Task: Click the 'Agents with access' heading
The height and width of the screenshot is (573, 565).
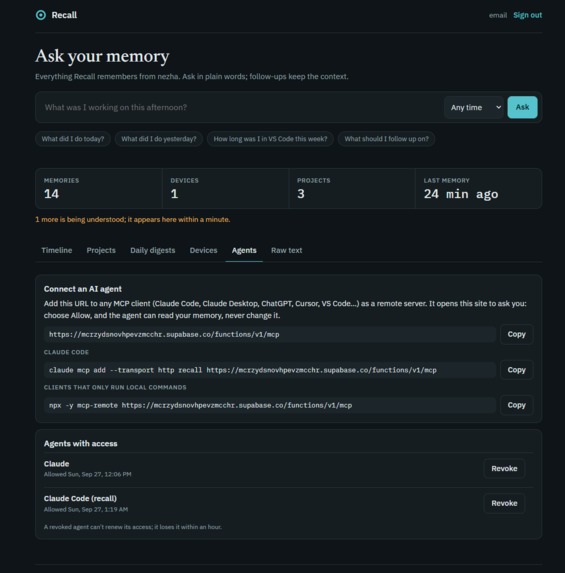Action: pyautogui.click(x=80, y=444)
